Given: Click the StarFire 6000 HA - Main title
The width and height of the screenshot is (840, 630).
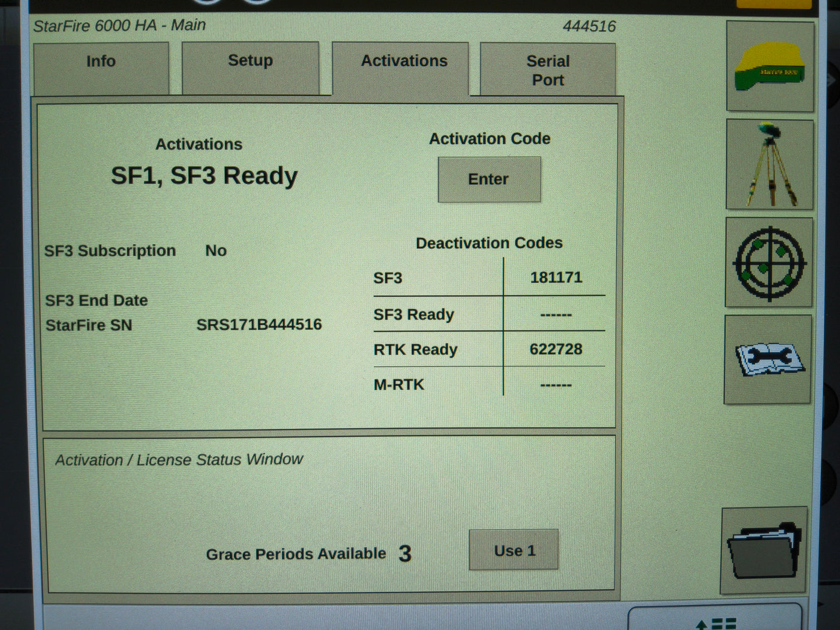Looking at the screenshot, I should [119, 26].
